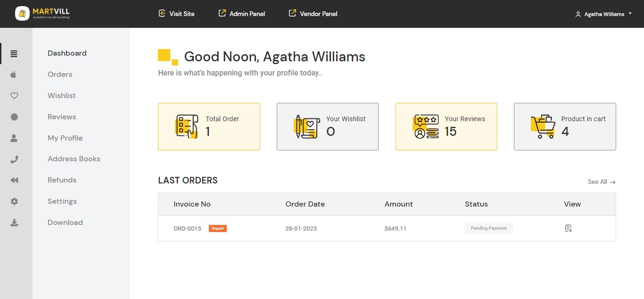Open Visit Site link

pos(177,14)
